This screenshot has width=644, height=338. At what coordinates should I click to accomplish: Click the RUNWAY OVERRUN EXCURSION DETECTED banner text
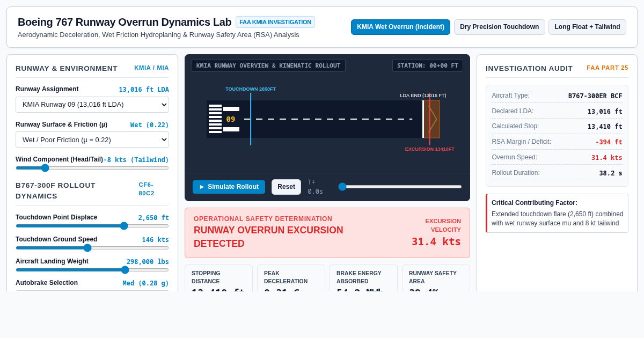coord(268,237)
